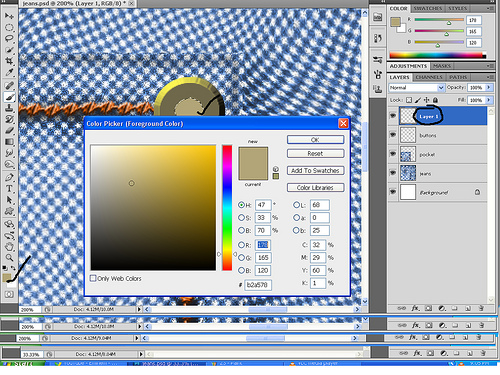This screenshot has height=375, width=500.
Task: Switch to the Paths tab
Action: [x=458, y=77]
